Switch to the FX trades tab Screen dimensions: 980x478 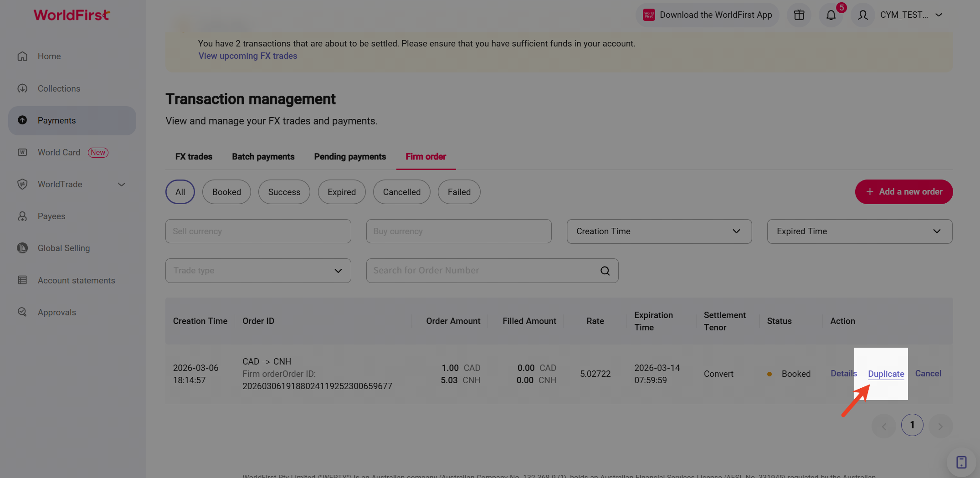click(x=194, y=156)
